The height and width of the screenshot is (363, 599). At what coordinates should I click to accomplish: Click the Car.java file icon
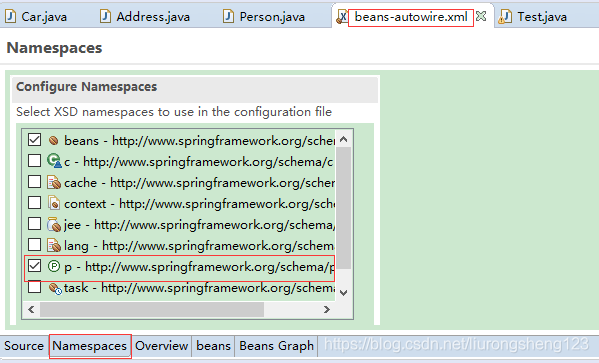point(10,16)
